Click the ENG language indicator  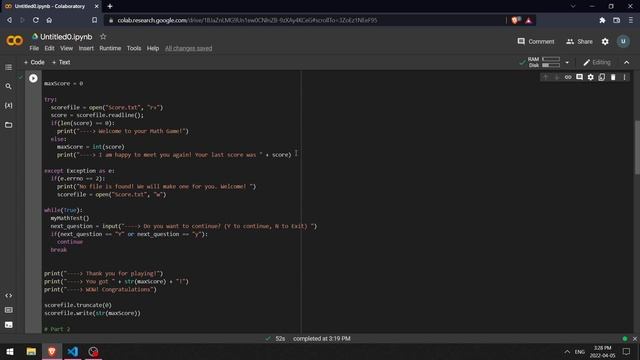tap(580, 351)
